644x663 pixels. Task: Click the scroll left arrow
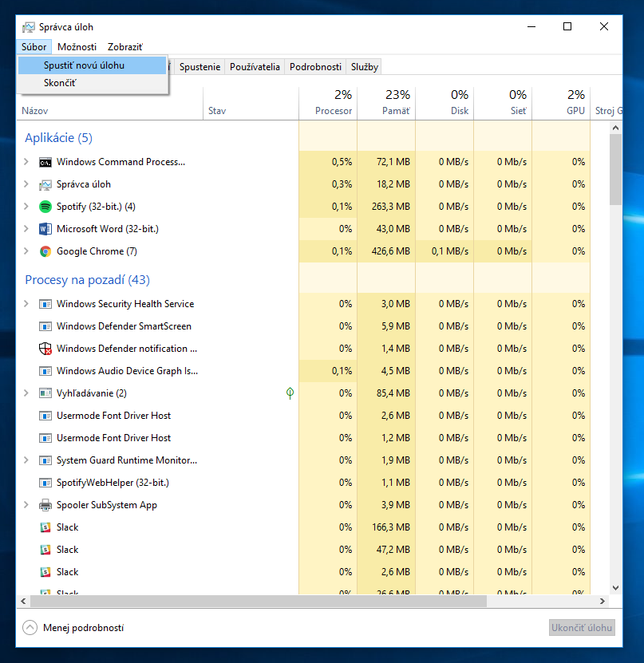[x=23, y=601]
